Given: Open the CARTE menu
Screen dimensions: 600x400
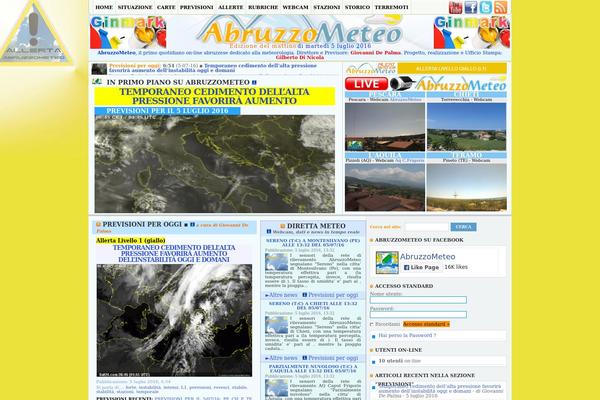Looking at the screenshot, I should pos(166,7).
